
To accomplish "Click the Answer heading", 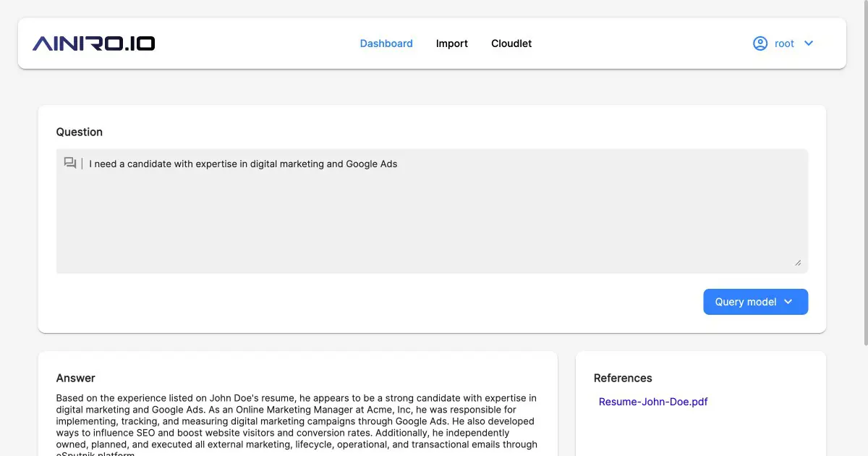I will (76, 378).
